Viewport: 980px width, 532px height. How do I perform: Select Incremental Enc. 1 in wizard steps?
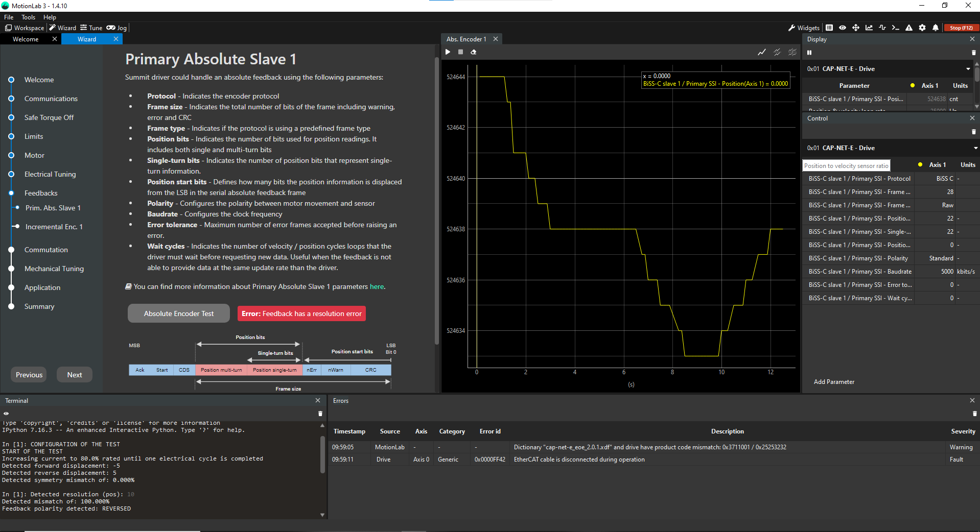54,227
